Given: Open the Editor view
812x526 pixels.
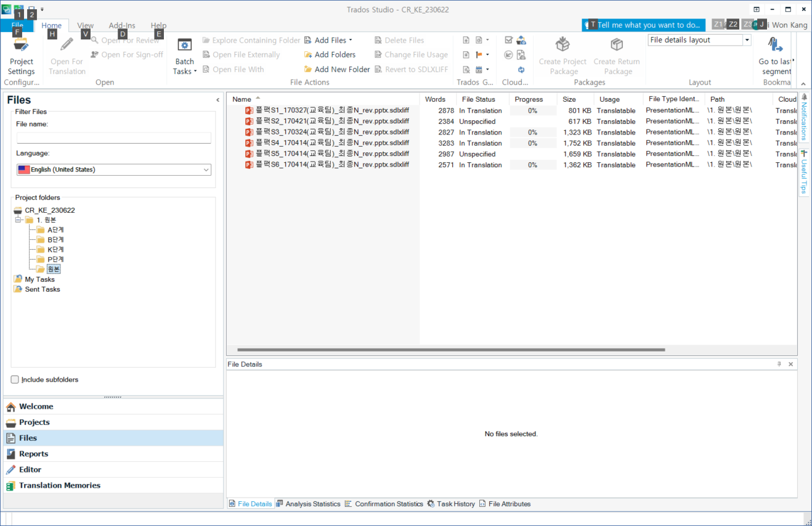Looking at the screenshot, I should pyautogui.click(x=113, y=470).
